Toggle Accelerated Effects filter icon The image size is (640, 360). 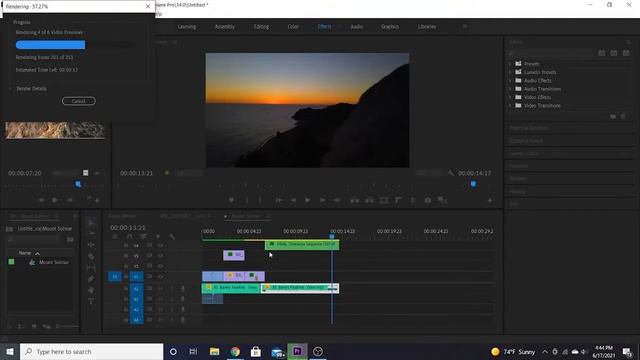tap(602, 53)
